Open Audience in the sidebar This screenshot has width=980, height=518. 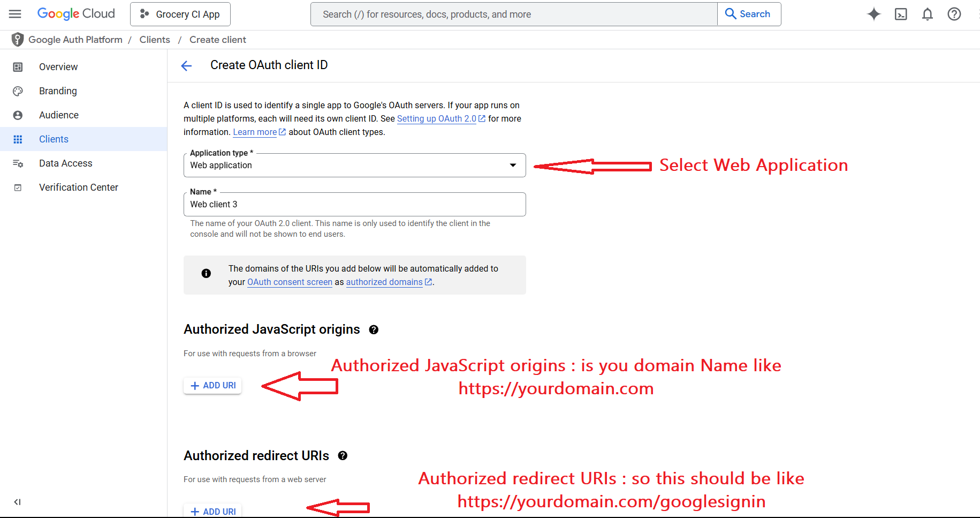(83, 115)
